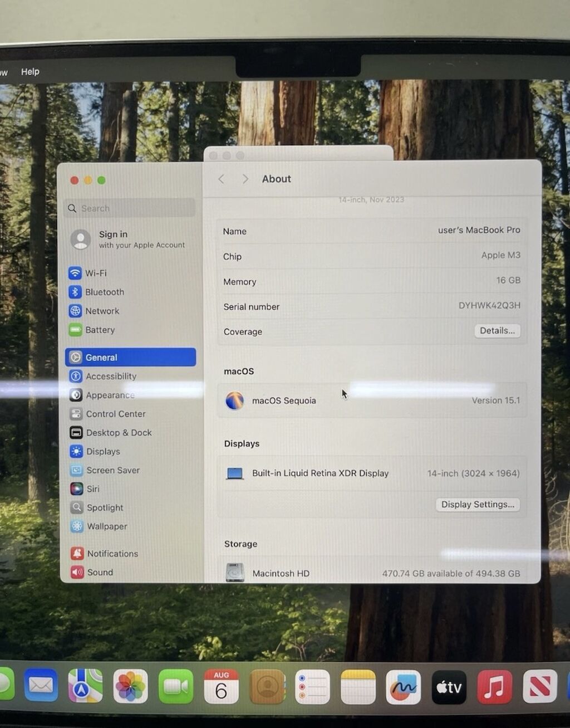The height and width of the screenshot is (728, 570).
Task: Open Calendar in the Dock
Action: (221, 687)
